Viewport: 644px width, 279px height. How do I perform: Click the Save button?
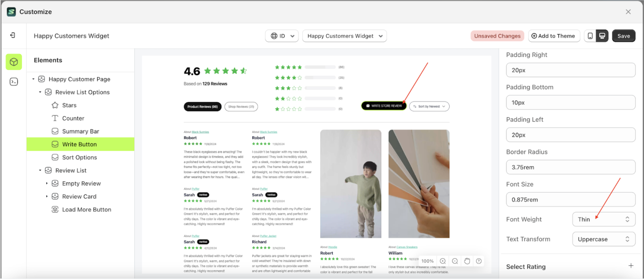(x=623, y=36)
